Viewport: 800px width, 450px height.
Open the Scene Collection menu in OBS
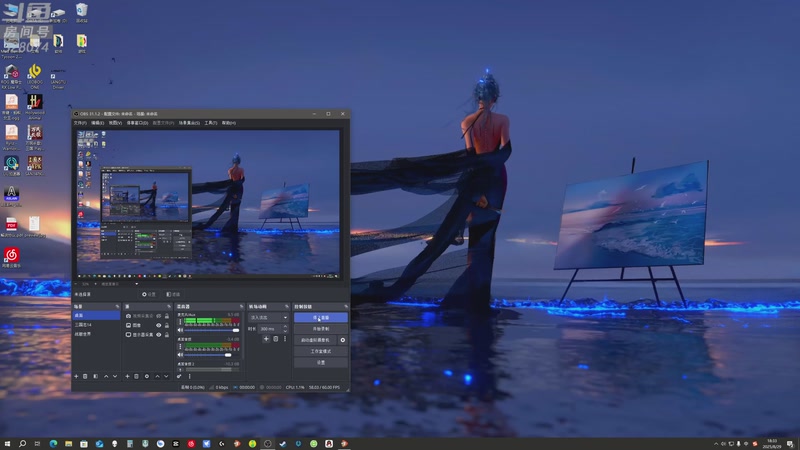coord(189,123)
